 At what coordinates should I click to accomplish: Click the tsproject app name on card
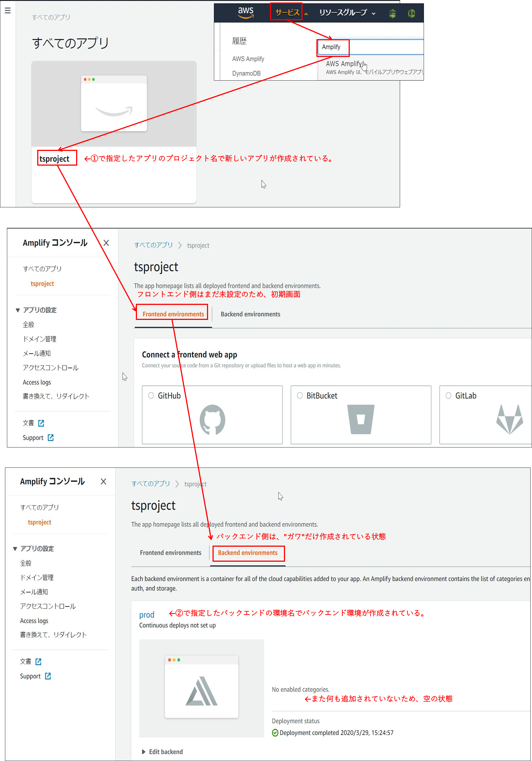[54, 159]
